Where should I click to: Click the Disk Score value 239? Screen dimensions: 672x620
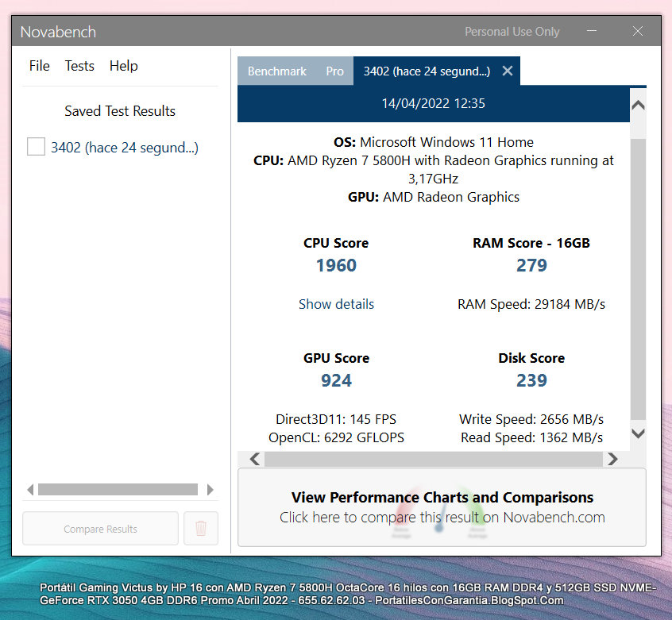click(531, 380)
